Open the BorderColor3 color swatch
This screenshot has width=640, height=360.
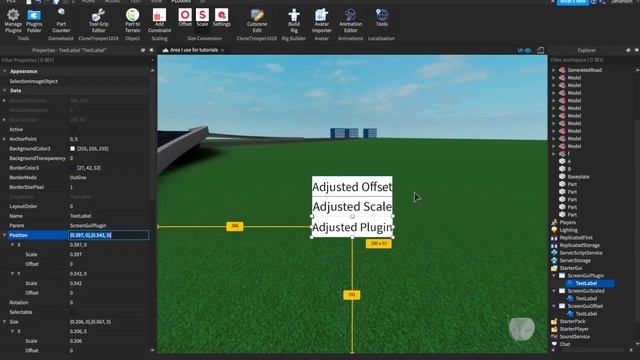pyautogui.click(x=72, y=168)
